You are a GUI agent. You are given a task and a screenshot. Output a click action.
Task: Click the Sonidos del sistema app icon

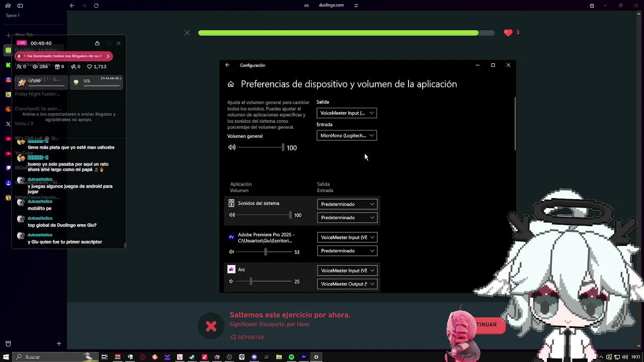tap(231, 203)
